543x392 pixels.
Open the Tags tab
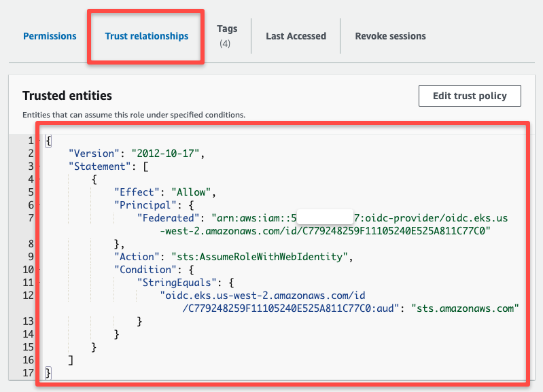click(227, 35)
